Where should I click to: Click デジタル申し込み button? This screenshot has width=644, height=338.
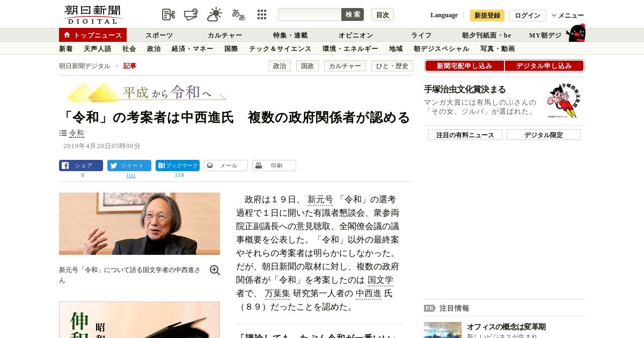(544, 66)
